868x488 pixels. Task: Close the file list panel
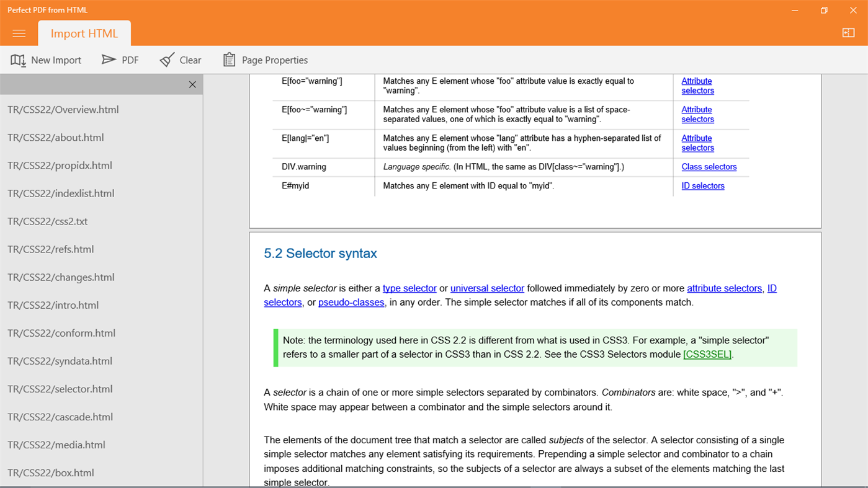(192, 84)
